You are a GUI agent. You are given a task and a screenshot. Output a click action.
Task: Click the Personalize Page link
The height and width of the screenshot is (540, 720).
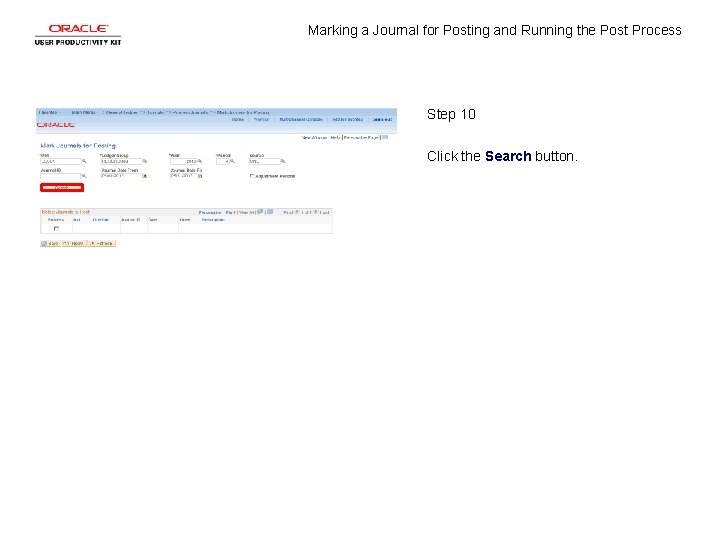pyautogui.click(x=361, y=137)
